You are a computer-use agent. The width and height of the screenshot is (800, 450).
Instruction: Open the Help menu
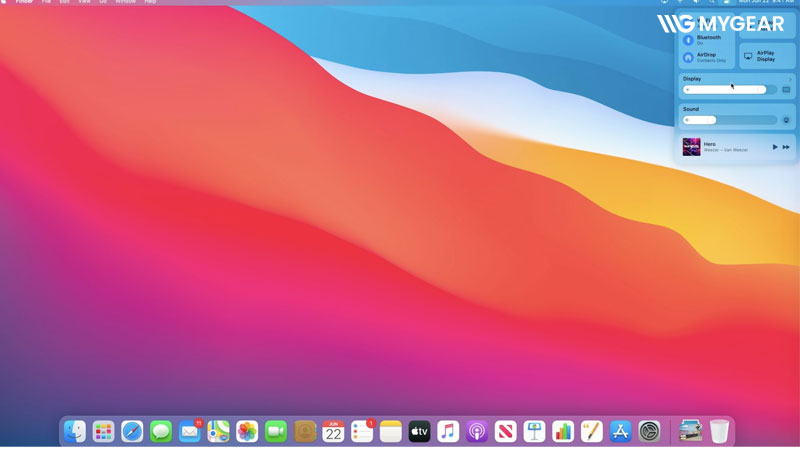(150, 2)
